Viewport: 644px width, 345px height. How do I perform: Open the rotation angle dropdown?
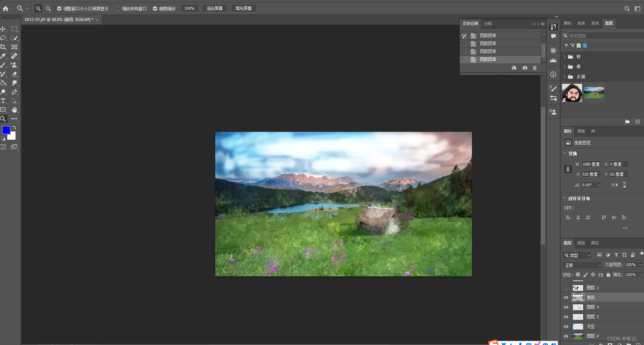point(599,185)
